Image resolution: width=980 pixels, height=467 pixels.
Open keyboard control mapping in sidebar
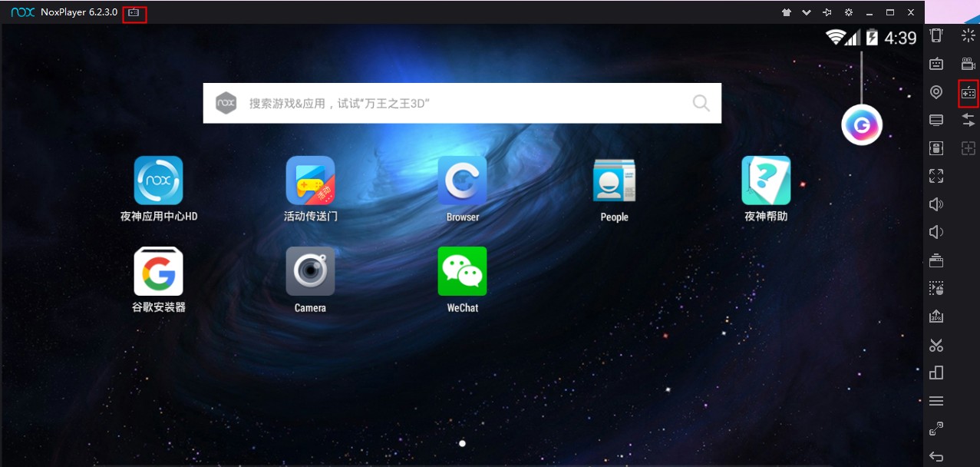[x=936, y=64]
